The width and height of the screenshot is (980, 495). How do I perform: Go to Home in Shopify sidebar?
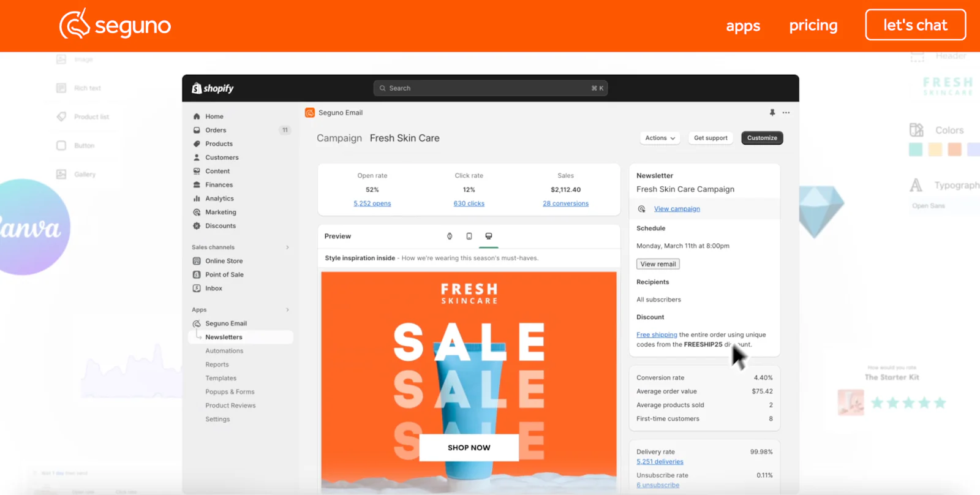(214, 116)
